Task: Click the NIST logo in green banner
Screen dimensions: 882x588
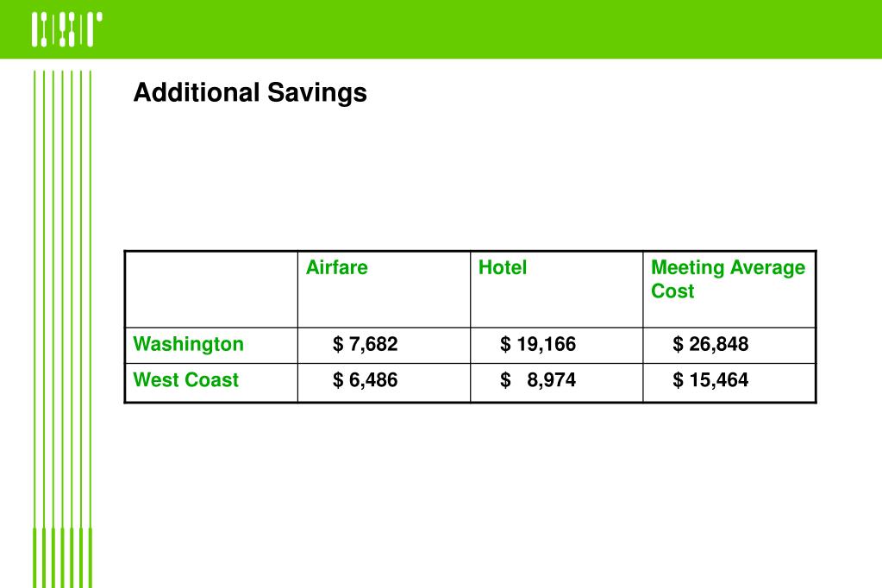Action: coord(67,29)
